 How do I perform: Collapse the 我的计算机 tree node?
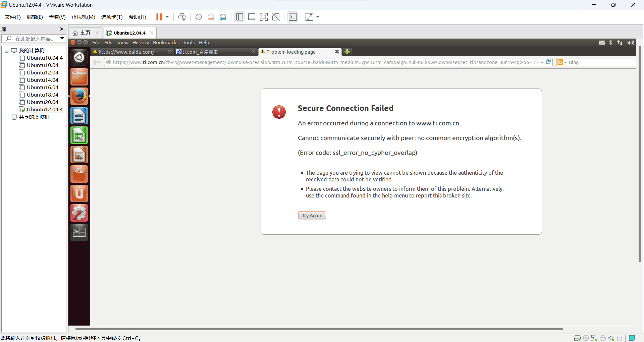click(x=6, y=51)
